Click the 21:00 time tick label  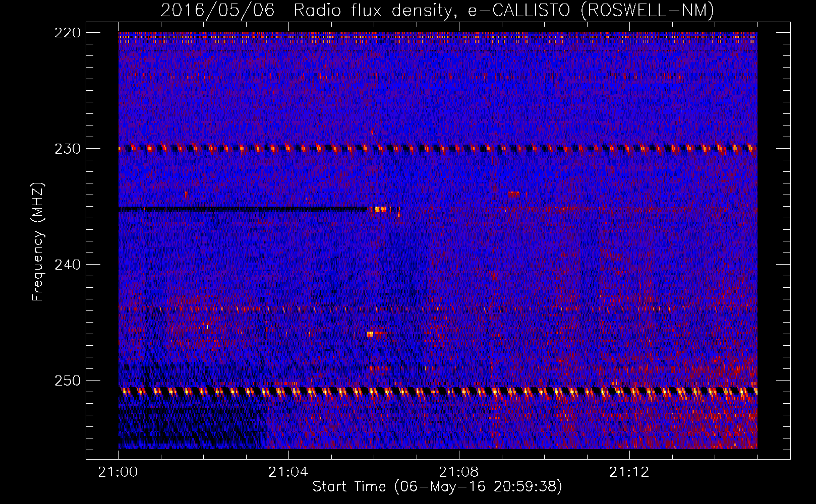coord(118,472)
